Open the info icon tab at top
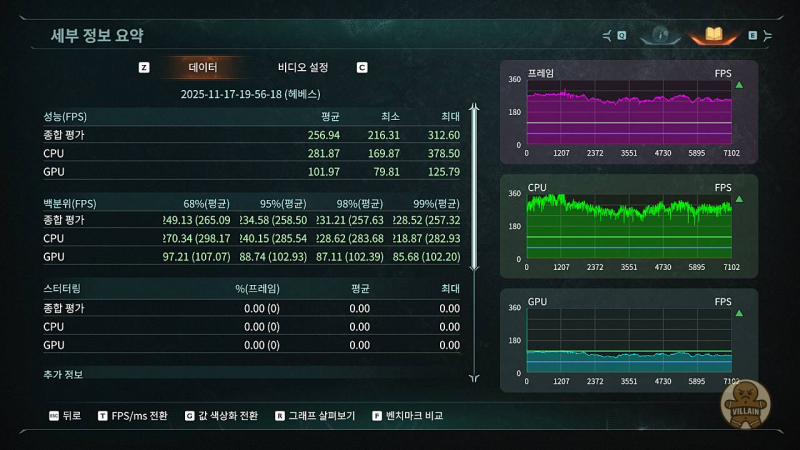800x450 pixels. [x=660, y=36]
